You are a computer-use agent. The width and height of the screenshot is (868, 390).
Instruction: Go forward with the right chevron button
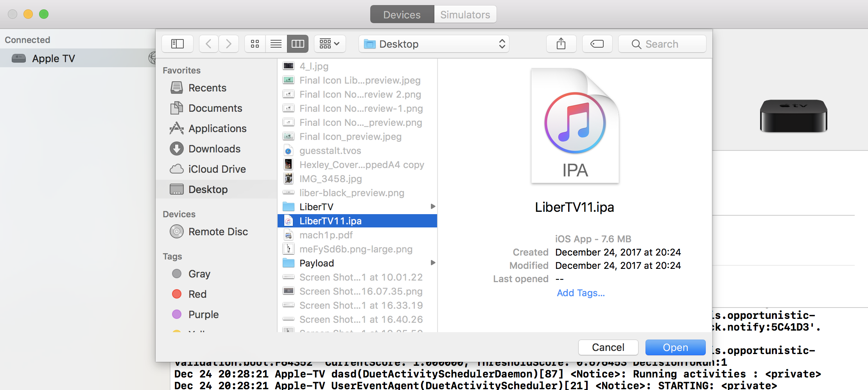[229, 44]
